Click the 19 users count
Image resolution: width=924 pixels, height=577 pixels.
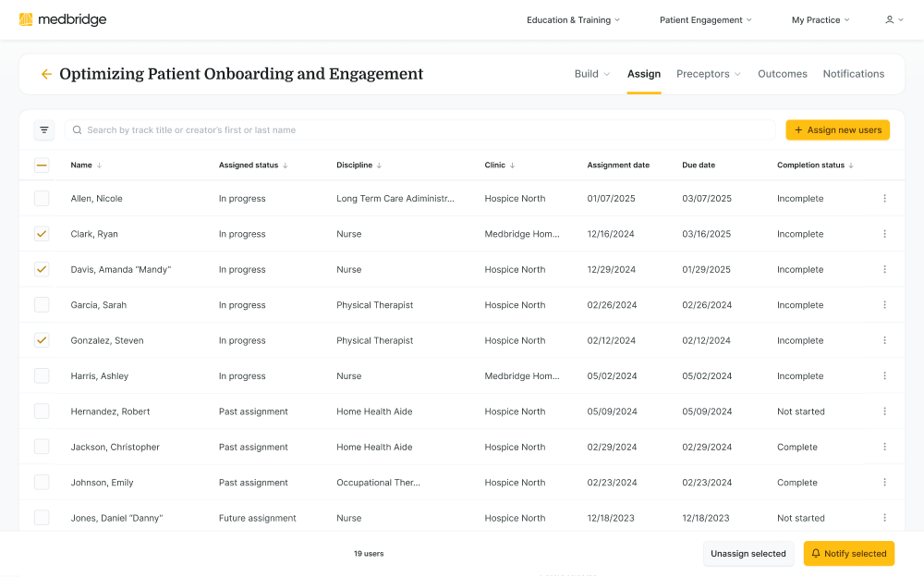(x=369, y=553)
